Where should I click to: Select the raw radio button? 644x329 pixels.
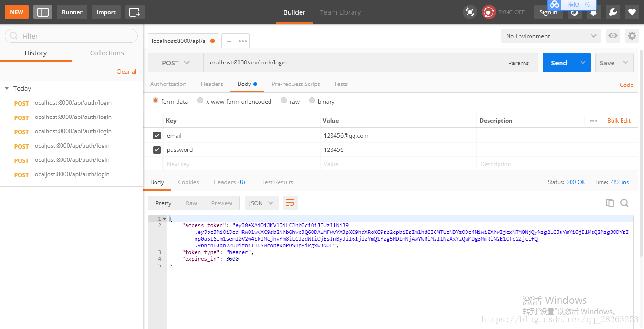point(284,101)
